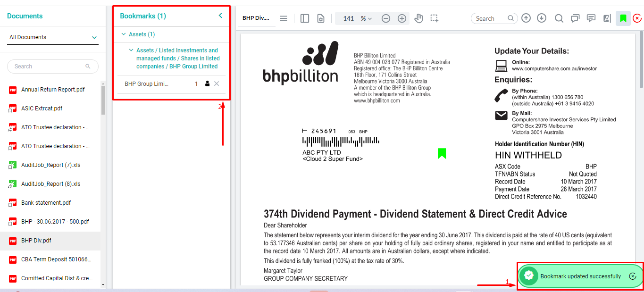Click the user icon on bookmark row
The height and width of the screenshot is (292, 644).
point(208,83)
